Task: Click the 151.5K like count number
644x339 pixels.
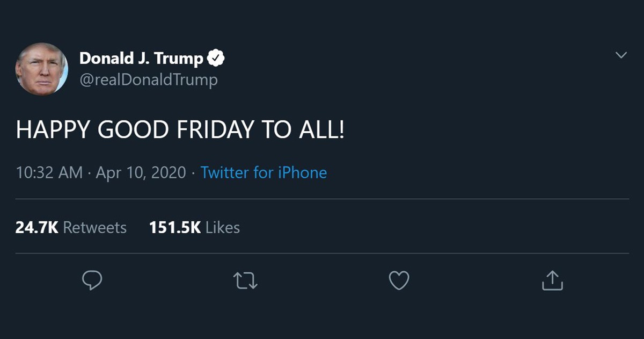Action: click(175, 228)
